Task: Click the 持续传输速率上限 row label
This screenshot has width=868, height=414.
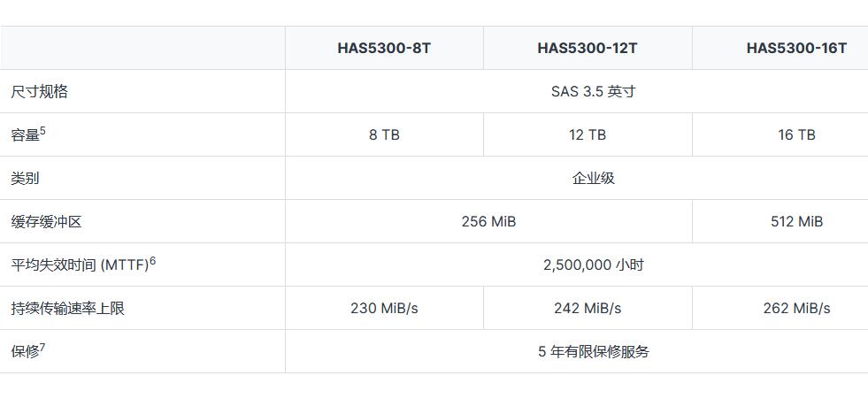Action: (x=67, y=309)
